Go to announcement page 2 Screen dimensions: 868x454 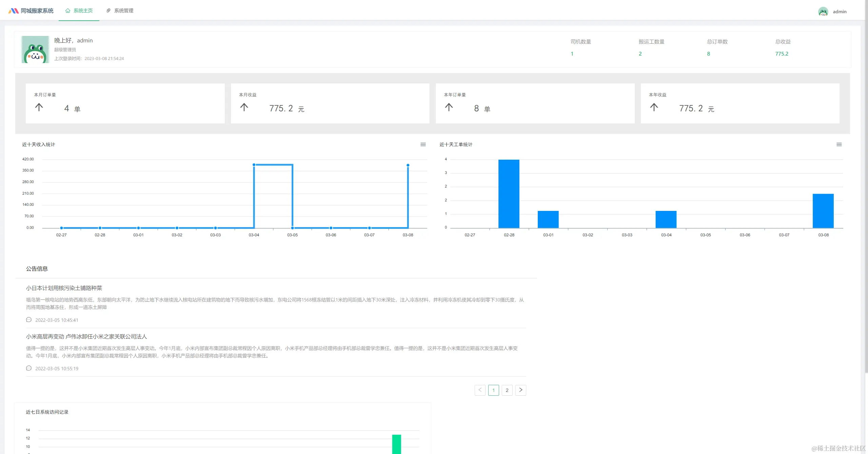click(x=507, y=390)
